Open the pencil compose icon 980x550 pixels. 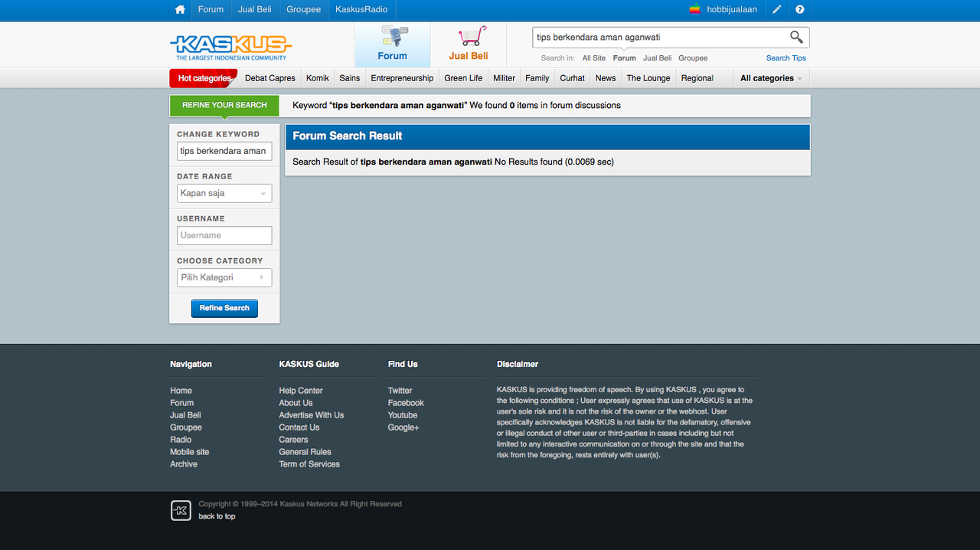coord(777,9)
